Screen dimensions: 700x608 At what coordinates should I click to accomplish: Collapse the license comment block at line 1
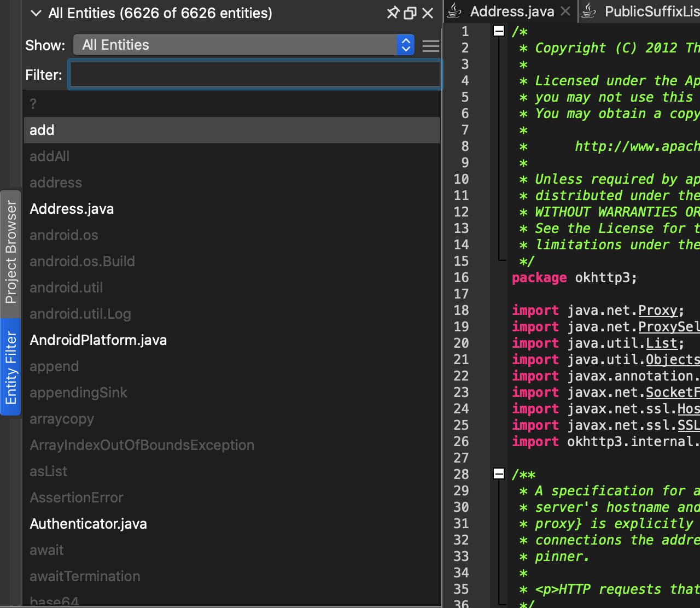pos(499,31)
